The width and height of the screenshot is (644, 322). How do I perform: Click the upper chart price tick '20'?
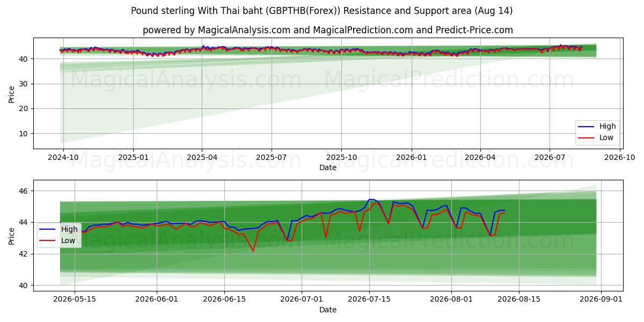[24, 108]
